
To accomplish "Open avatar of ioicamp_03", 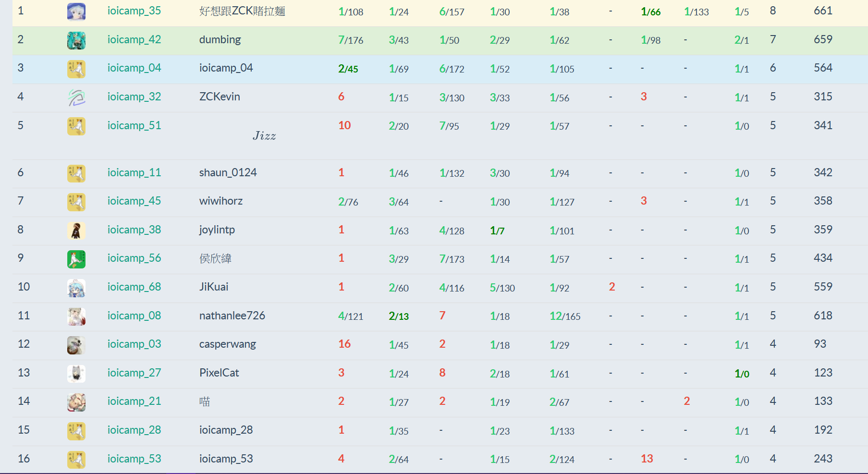I will (76, 345).
